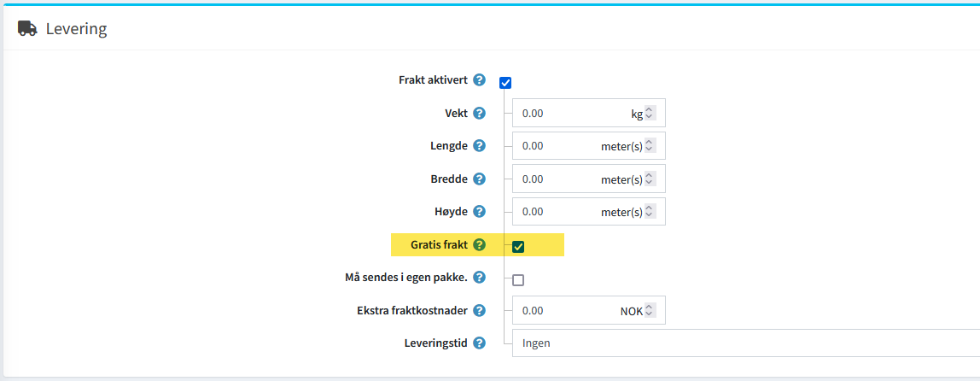Click the Gratis frakt help icon
Image resolution: width=980 pixels, height=381 pixels.
pos(479,245)
